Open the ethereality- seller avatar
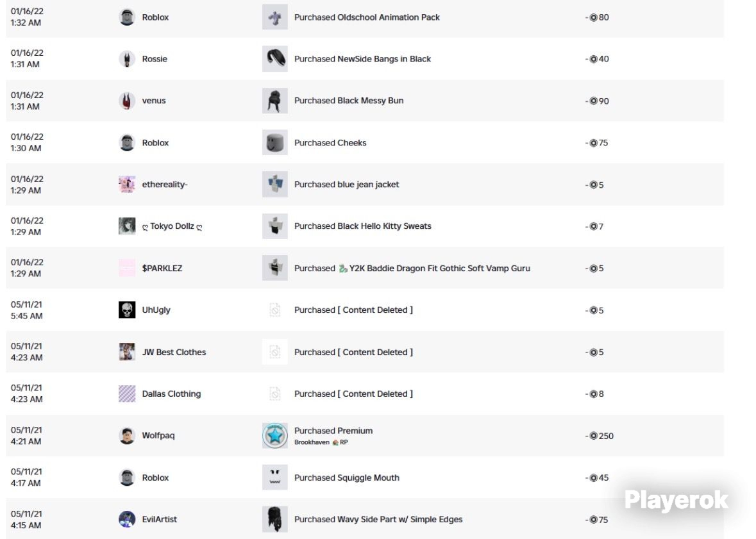The width and height of the screenshot is (756, 539). pyautogui.click(x=127, y=184)
